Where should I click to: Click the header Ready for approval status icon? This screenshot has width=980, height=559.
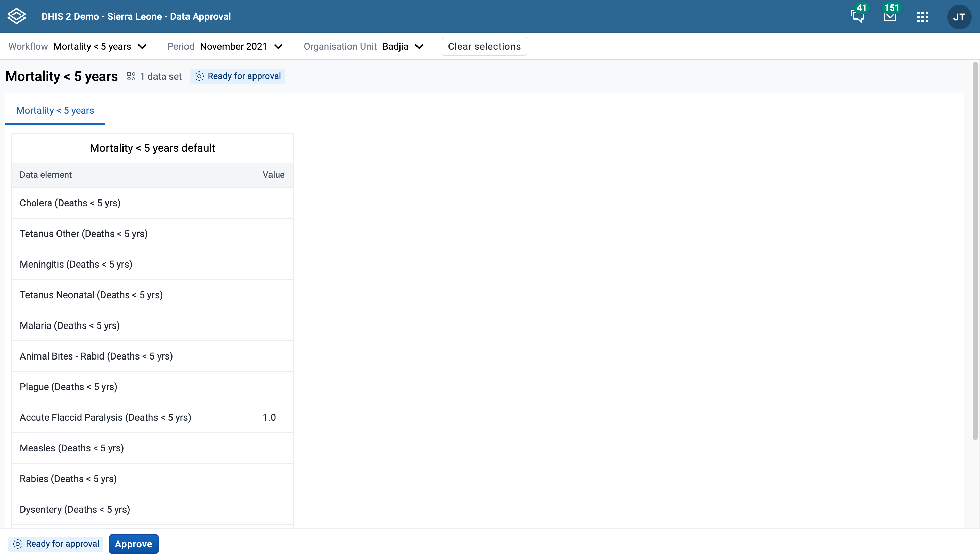(x=199, y=76)
